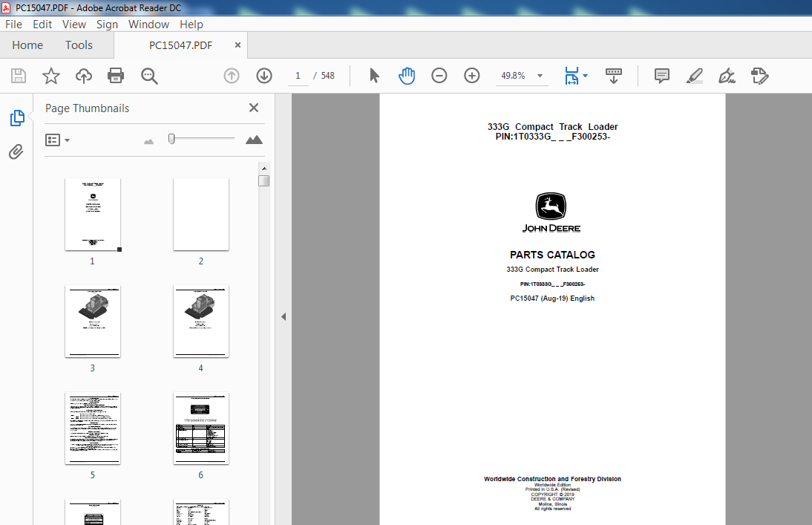Print the document with printer icon
Viewport: 812px width, 525px height.
[116, 76]
